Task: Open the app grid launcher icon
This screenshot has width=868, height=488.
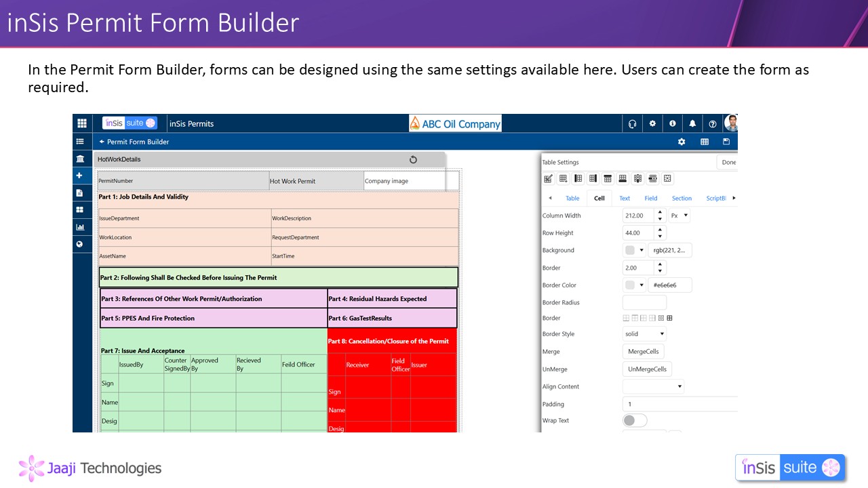Action: 82,123
